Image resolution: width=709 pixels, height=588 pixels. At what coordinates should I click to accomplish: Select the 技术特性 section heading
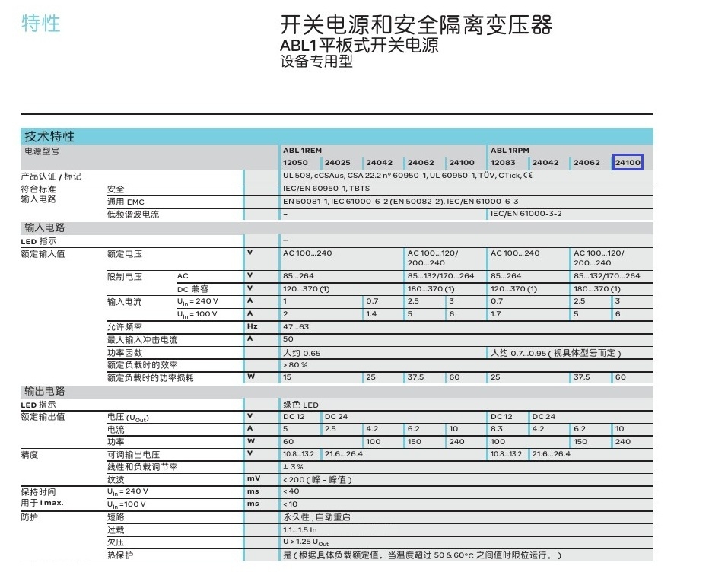click(x=49, y=136)
